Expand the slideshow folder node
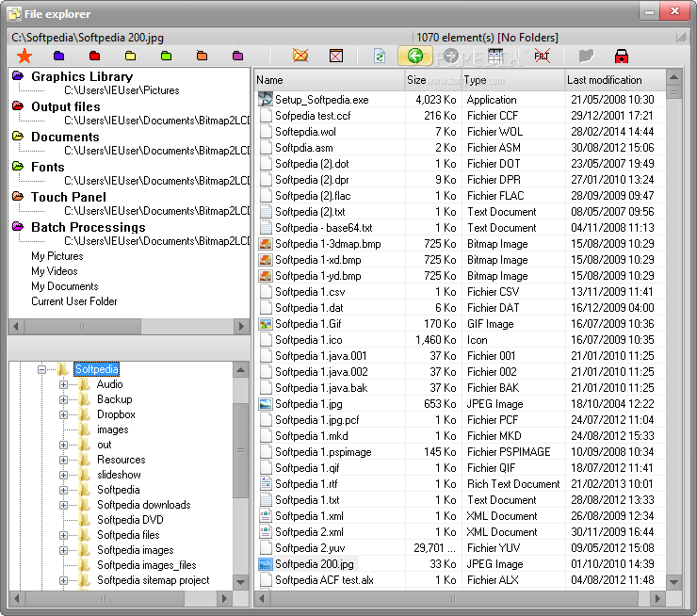Image resolution: width=697 pixels, height=616 pixels. tap(63, 475)
